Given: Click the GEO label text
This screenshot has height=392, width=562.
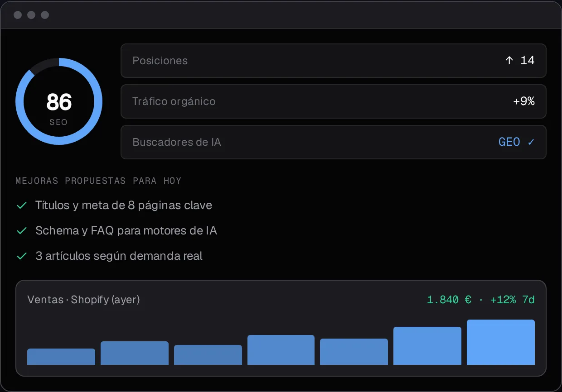Looking at the screenshot, I should point(509,142).
